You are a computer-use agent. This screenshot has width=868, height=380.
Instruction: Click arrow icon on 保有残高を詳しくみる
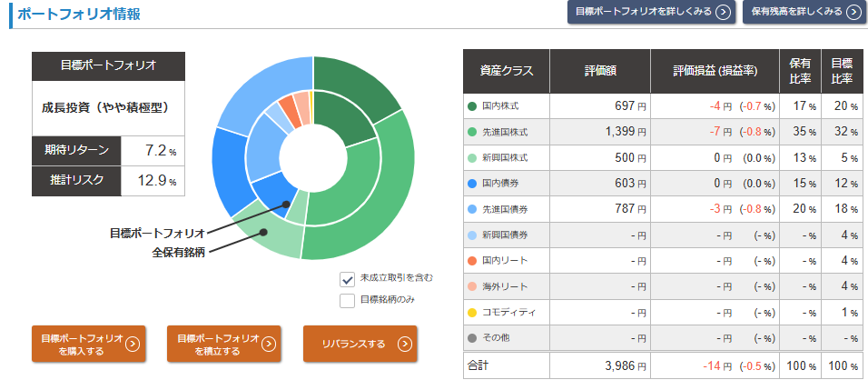point(852,12)
